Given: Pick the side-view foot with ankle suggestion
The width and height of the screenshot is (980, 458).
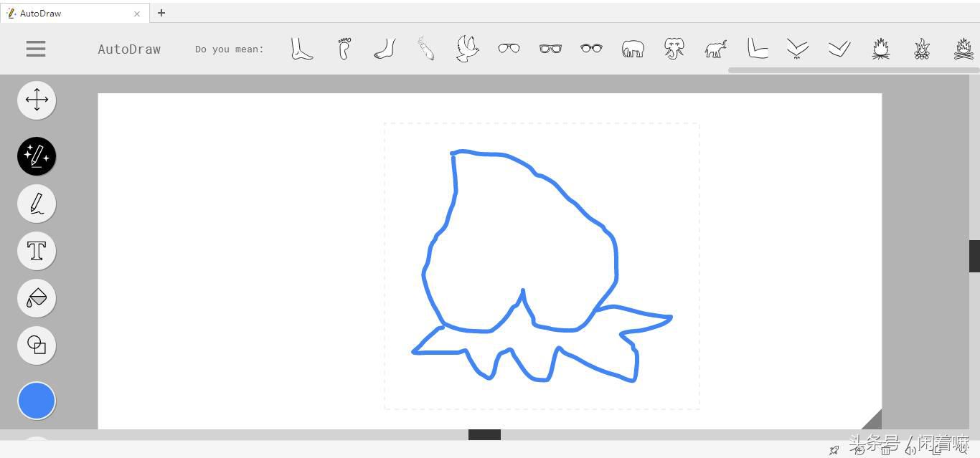Looking at the screenshot, I should (301, 49).
